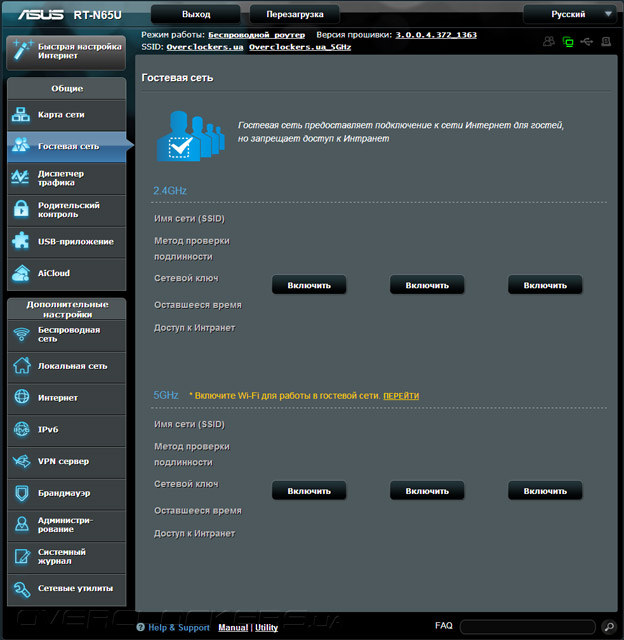Click SSID link Overclockers.ua
Screen dimensions: 624x640
[204, 47]
